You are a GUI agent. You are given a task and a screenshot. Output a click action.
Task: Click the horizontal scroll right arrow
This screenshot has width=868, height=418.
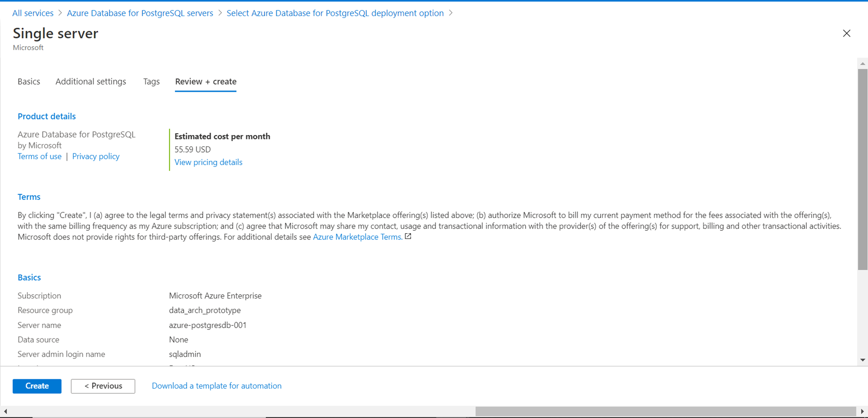pyautogui.click(x=862, y=411)
